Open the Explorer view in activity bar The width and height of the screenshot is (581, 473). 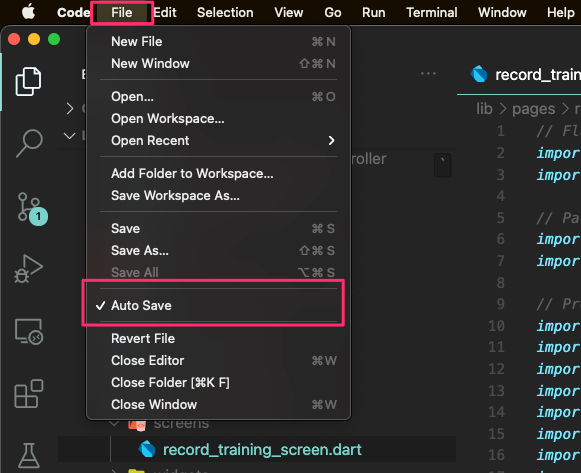click(28, 81)
